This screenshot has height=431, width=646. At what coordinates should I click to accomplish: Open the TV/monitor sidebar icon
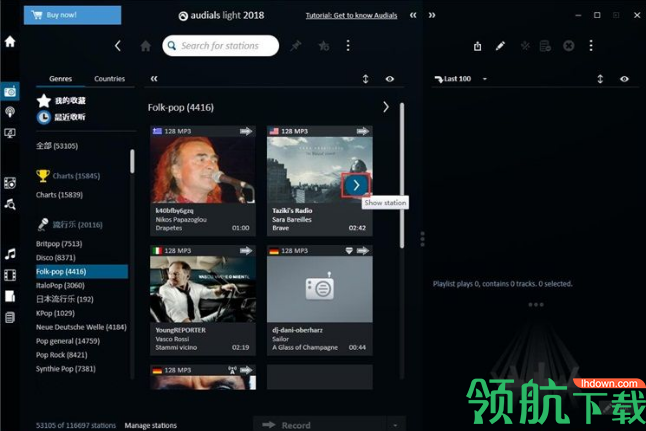10,133
